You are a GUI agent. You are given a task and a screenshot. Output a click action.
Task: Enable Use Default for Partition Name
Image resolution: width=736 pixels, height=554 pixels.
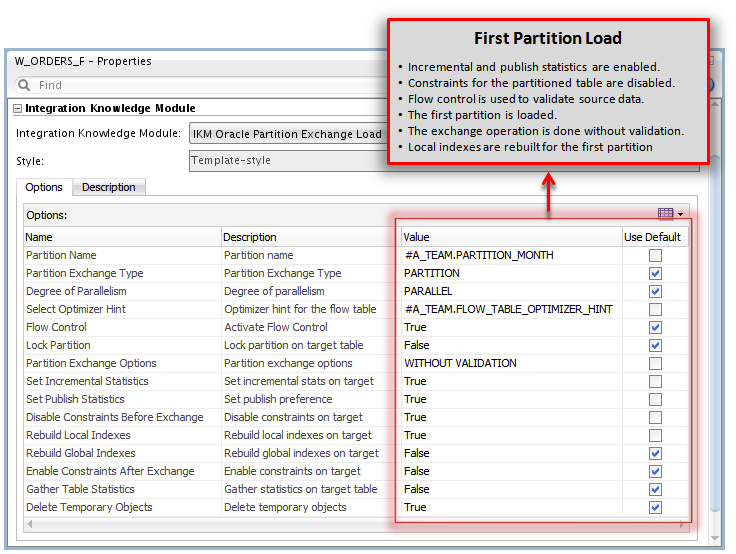click(655, 255)
